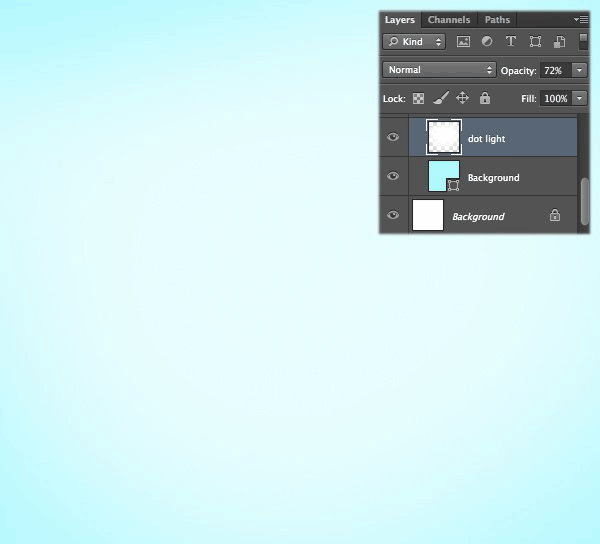600x544 pixels.
Task: Click the Lock all padlock icon
Action: (x=485, y=98)
